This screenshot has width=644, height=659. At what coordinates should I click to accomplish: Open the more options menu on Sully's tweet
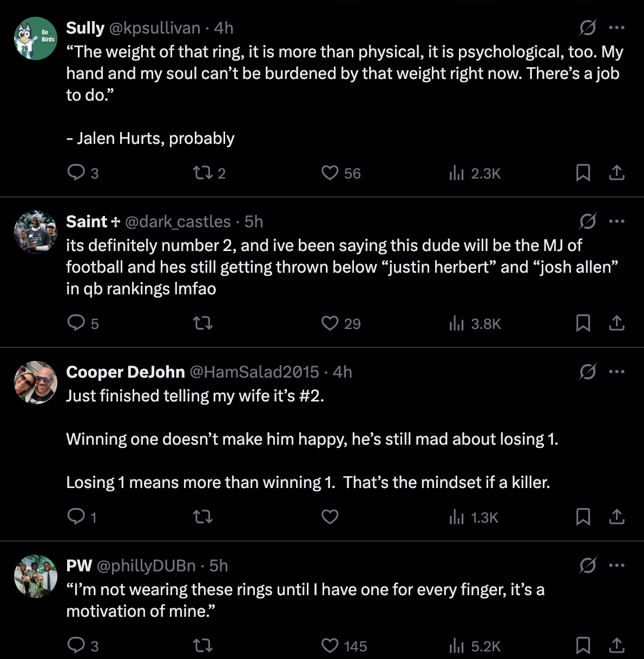(616, 28)
